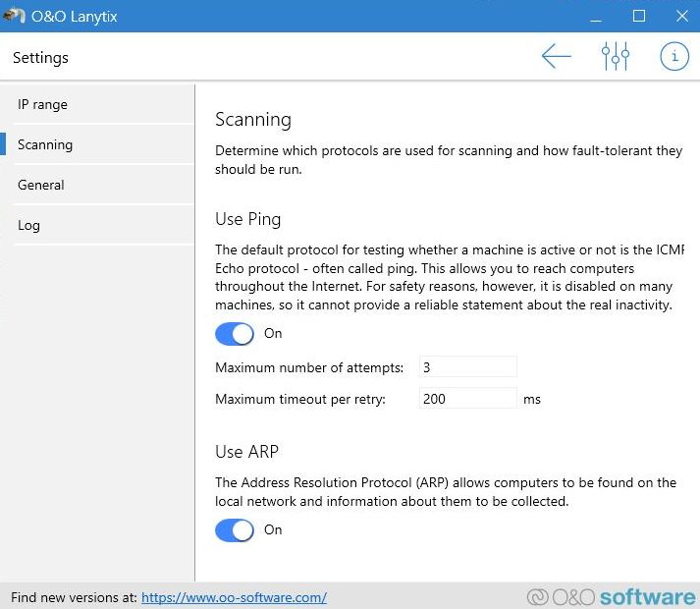Open the oo-software.com link
The width and height of the screenshot is (700, 609).
[x=234, y=597]
